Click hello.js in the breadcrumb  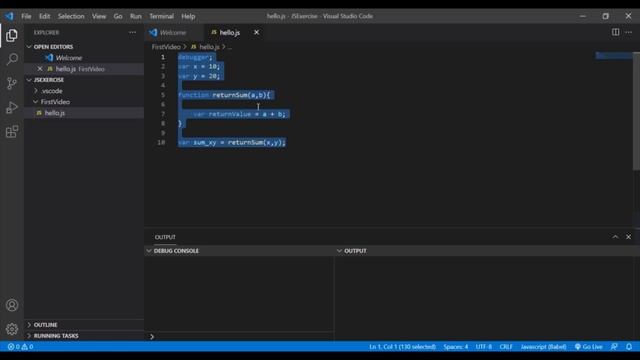coord(209,47)
